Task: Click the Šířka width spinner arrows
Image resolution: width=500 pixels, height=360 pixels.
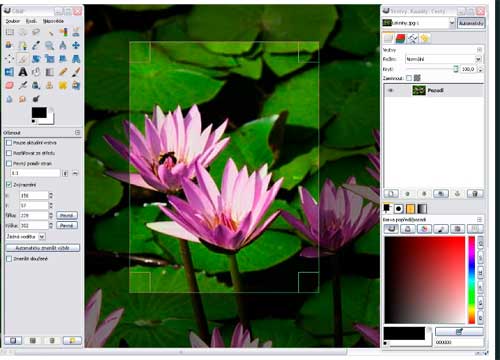Action: (51, 216)
